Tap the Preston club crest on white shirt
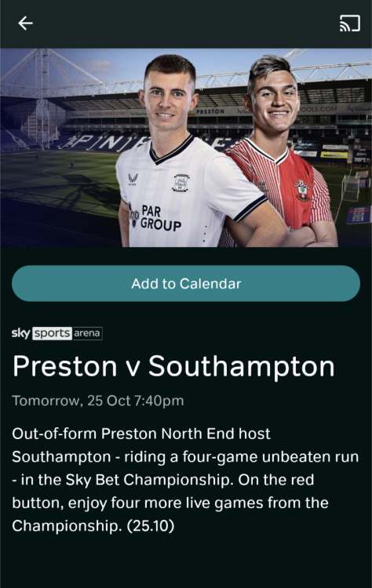The width and height of the screenshot is (372, 588). click(x=181, y=183)
